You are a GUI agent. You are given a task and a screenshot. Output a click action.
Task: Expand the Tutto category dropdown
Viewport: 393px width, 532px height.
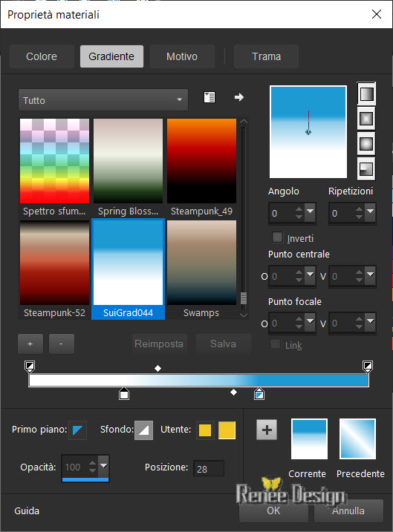tap(103, 100)
